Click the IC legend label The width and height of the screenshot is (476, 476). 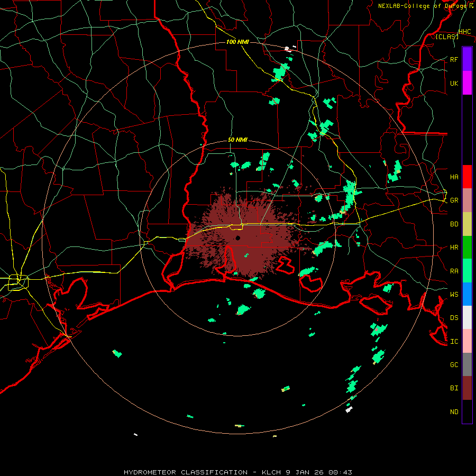tap(454, 342)
